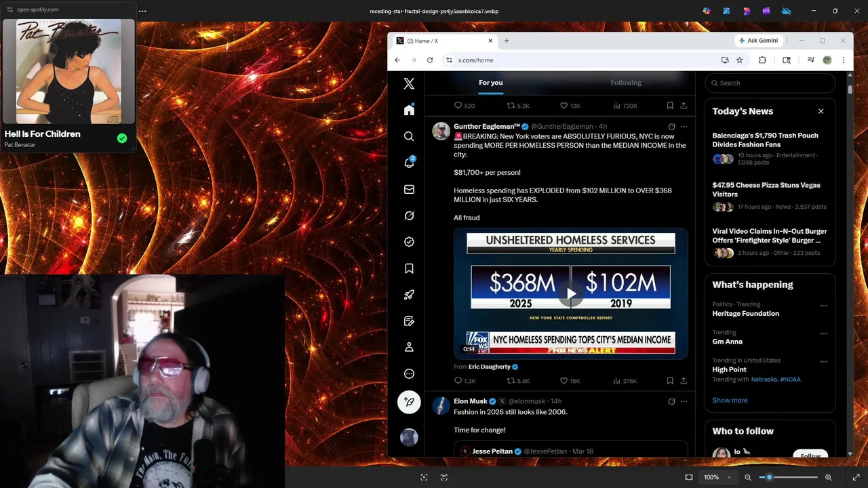Bookmark Gunther Eagleman's post
The image size is (868, 488).
(x=670, y=381)
